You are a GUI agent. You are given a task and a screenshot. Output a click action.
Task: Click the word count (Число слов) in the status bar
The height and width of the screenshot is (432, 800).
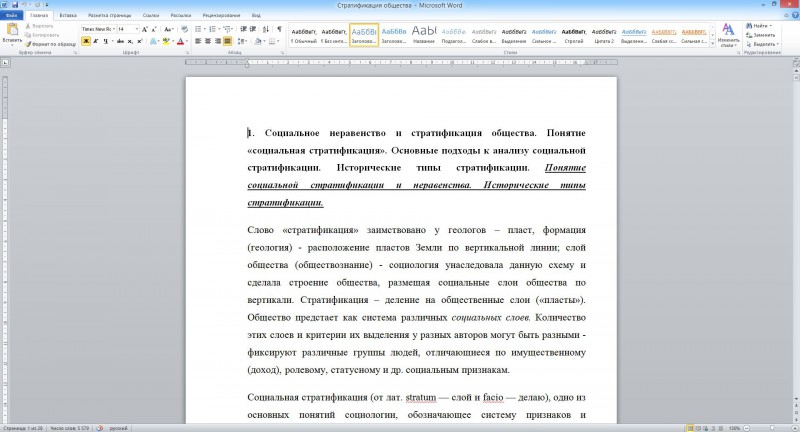[x=69, y=428]
